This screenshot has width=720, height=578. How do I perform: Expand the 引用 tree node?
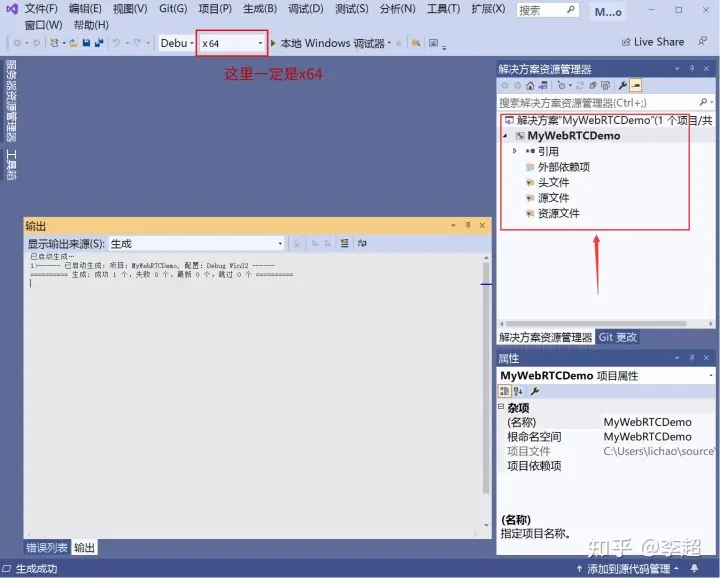515,151
